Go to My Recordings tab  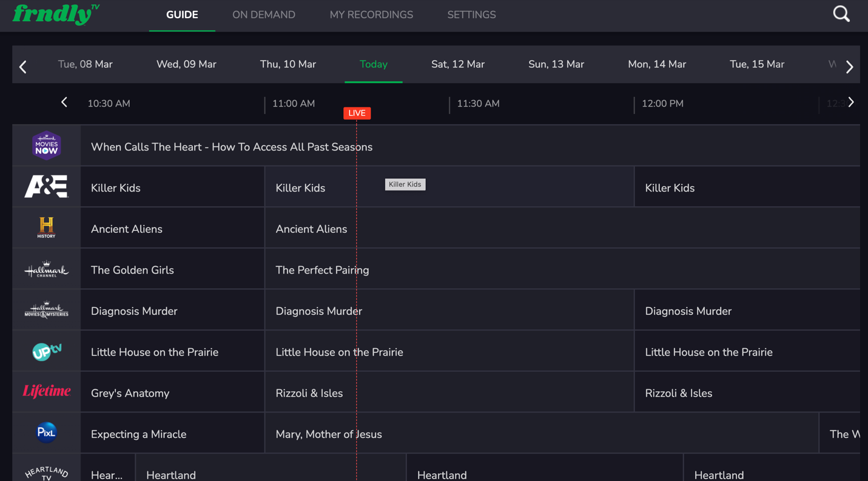tap(371, 15)
